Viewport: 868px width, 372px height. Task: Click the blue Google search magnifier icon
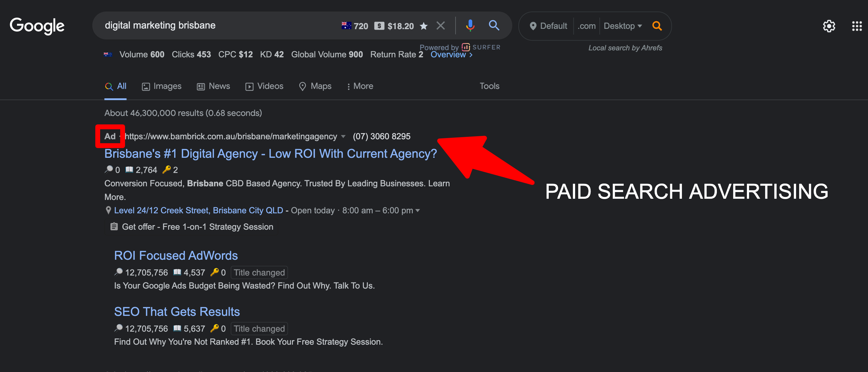[494, 25]
